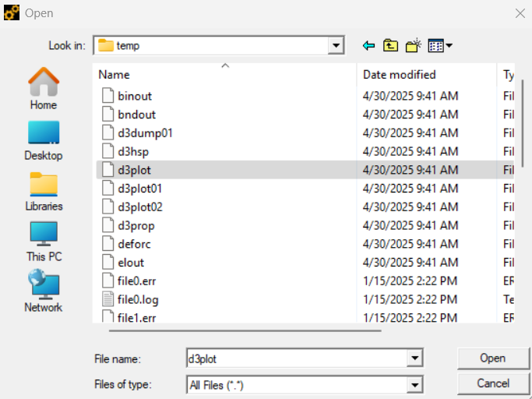Open the View menu icon
532x399 pixels.
click(x=439, y=46)
